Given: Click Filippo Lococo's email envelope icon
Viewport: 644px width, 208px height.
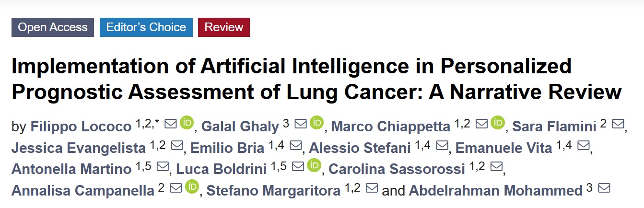Looking at the screenshot, I should point(171,124).
